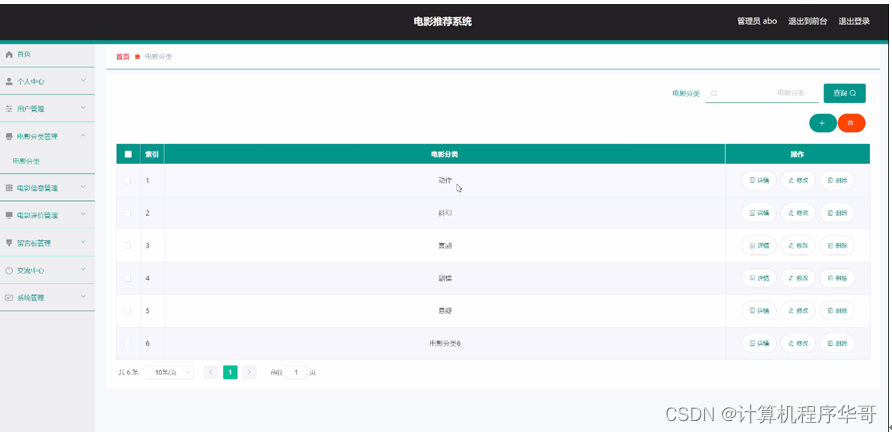Click the icon beside 电影信息管理
Image resolution: width=892 pixels, height=433 pixels.
9,188
